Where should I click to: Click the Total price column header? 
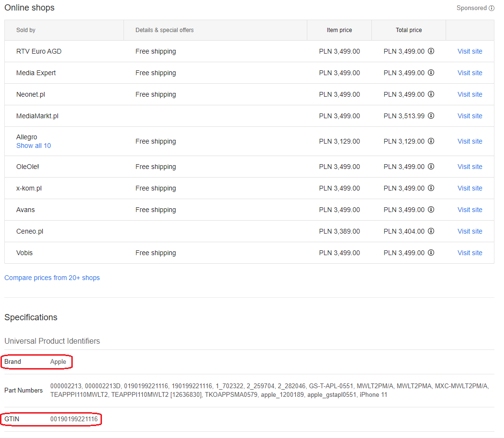pyautogui.click(x=409, y=30)
